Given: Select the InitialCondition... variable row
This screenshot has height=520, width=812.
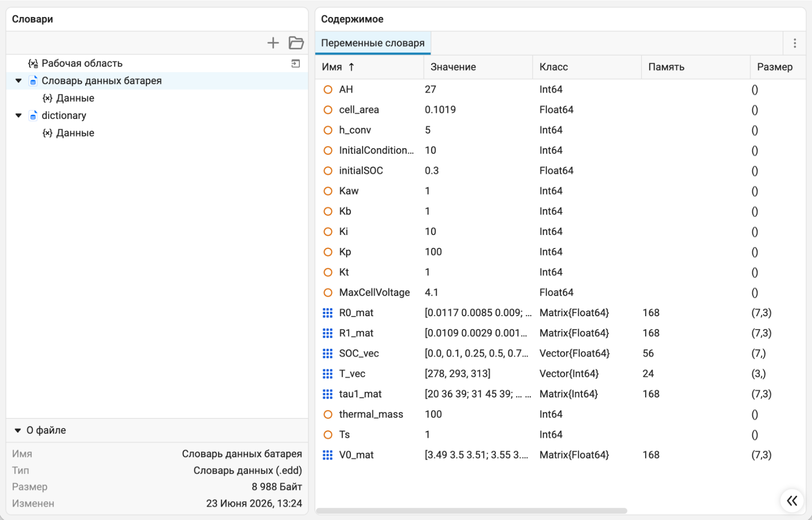Looking at the screenshot, I should [x=561, y=150].
